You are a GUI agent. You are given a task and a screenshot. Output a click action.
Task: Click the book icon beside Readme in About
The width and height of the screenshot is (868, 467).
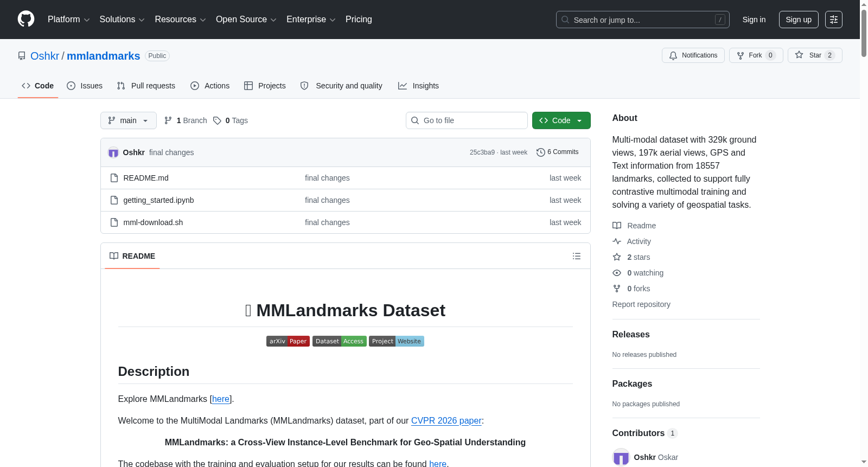click(617, 226)
